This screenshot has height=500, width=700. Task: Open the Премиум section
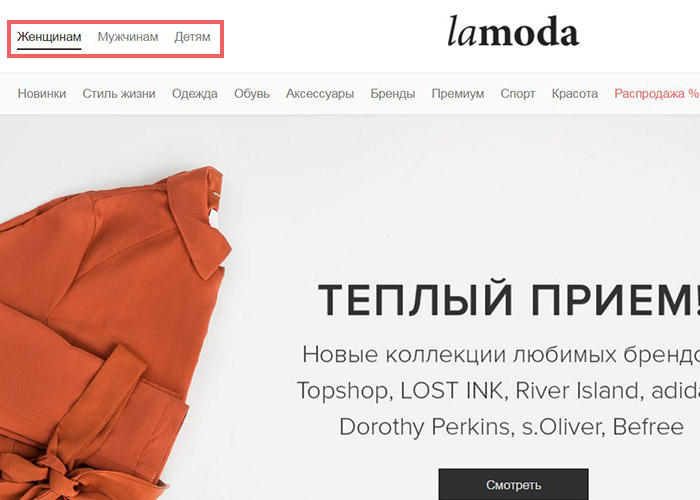458,94
